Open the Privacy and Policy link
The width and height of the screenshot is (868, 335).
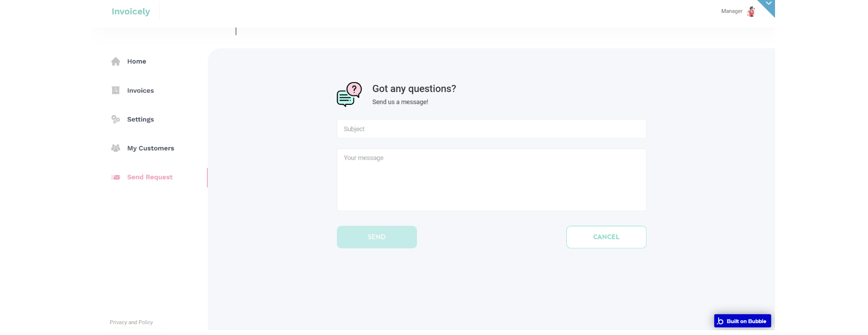[x=131, y=323]
